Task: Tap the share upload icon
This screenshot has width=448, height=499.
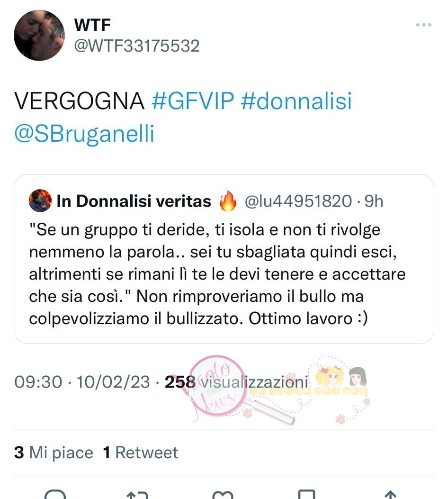Action: (390, 495)
